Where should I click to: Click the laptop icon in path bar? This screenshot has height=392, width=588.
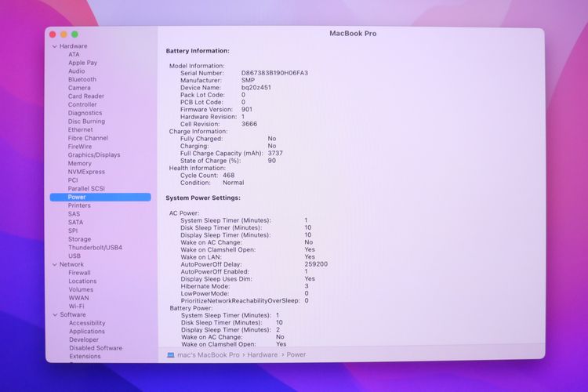pos(171,355)
